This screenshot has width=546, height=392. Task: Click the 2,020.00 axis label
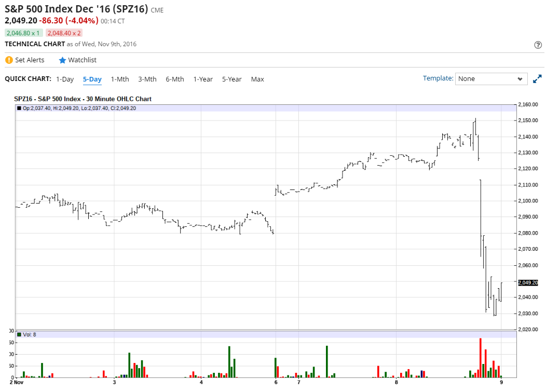tap(528, 329)
